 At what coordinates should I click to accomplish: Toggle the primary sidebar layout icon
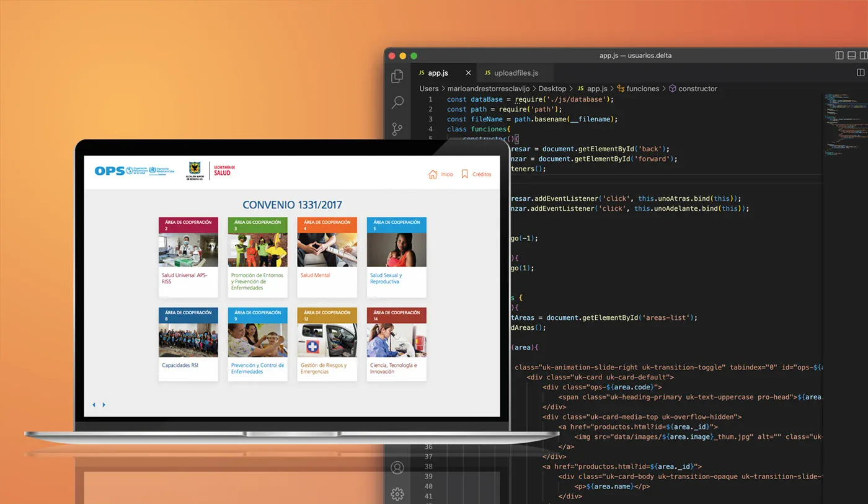pyautogui.click(x=839, y=55)
